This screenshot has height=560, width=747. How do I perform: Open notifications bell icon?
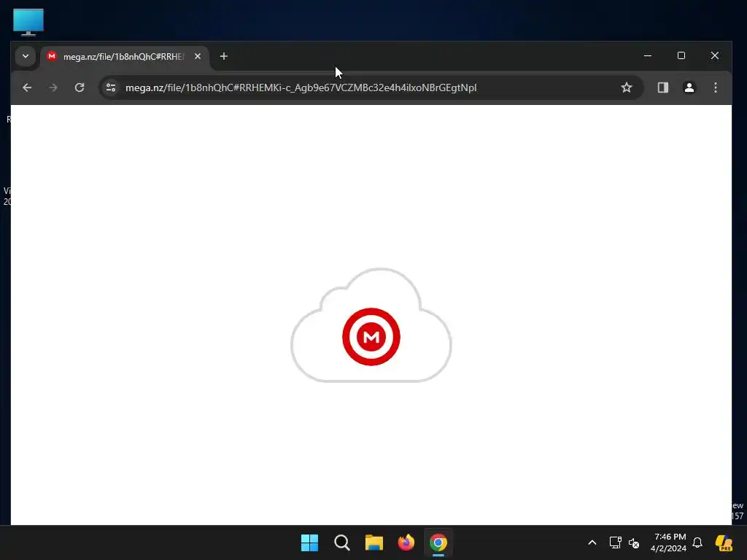pyautogui.click(x=697, y=542)
